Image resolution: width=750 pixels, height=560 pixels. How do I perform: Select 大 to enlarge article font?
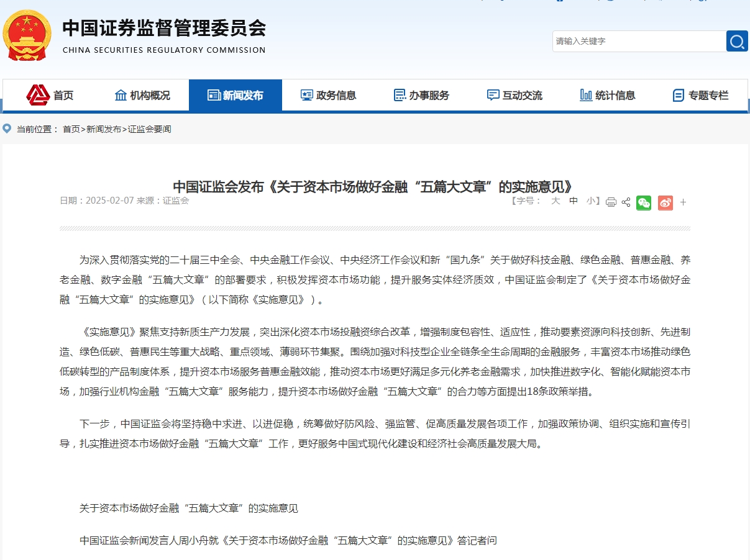click(x=556, y=202)
